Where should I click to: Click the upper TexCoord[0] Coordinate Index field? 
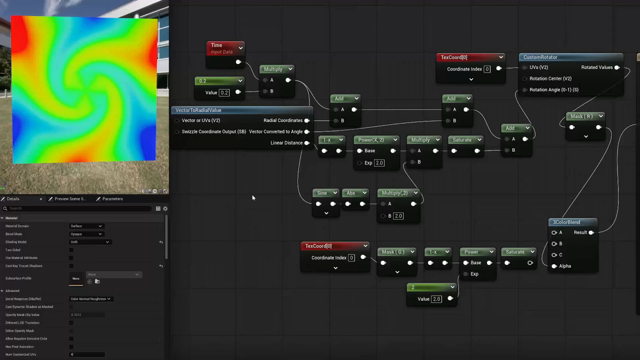point(487,69)
